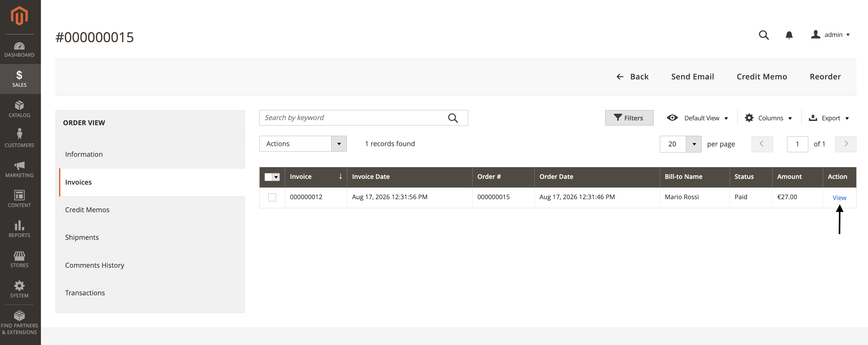Open the per page count dropdown arrow
868x345 pixels.
point(694,144)
